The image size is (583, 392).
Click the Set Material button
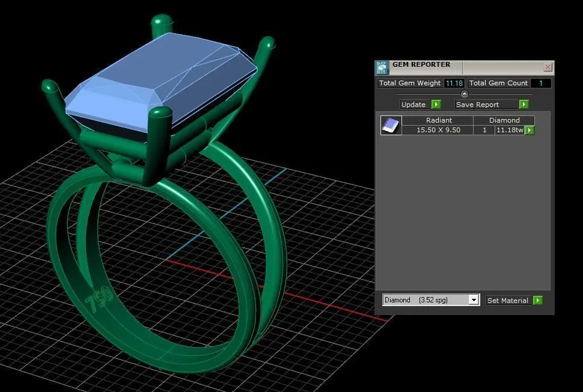click(507, 301)
